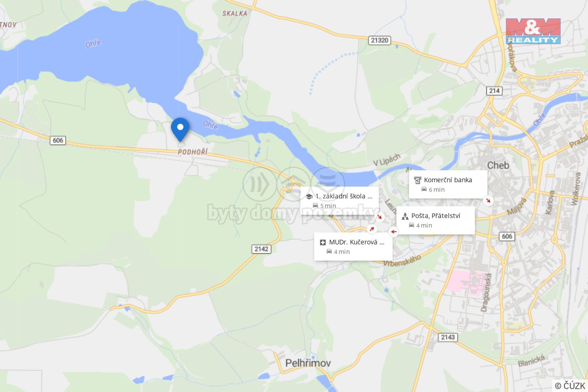
Task: Select the red arrow marker for MUDr. Kučerová
Action: coord(372,229)
